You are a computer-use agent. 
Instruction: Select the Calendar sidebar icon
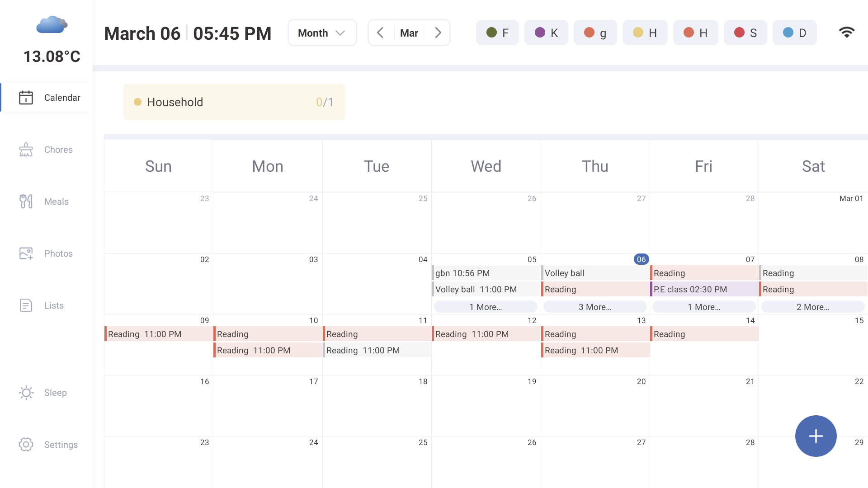[26, 97]
